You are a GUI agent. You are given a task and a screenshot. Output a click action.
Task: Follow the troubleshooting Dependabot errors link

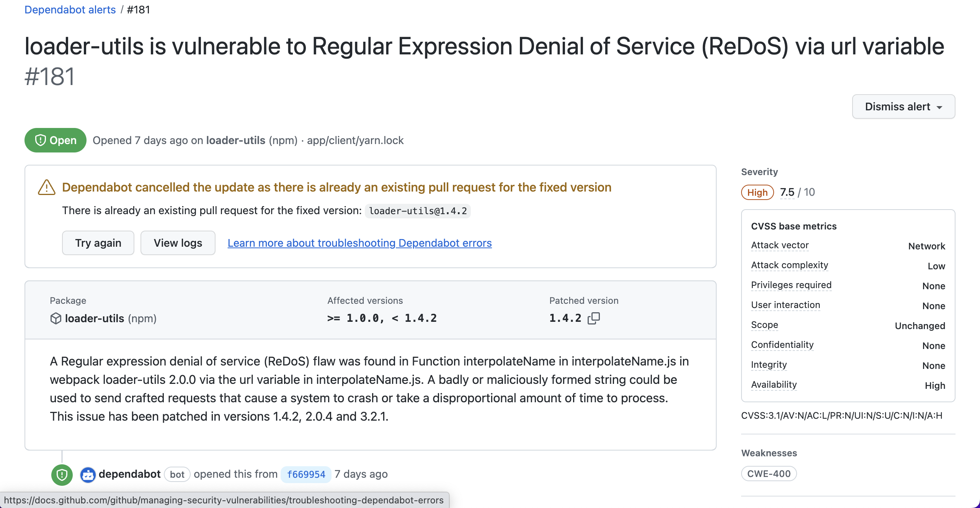(x=360, y=243)
